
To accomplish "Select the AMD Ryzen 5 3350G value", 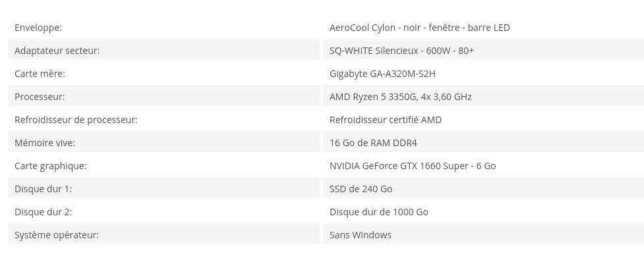I will [x=400, y=97].
